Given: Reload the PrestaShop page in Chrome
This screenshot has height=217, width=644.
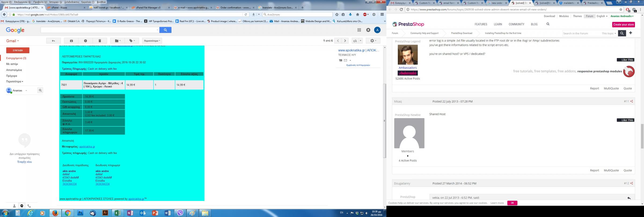Looking at the screenshot, I should (401, 9).
